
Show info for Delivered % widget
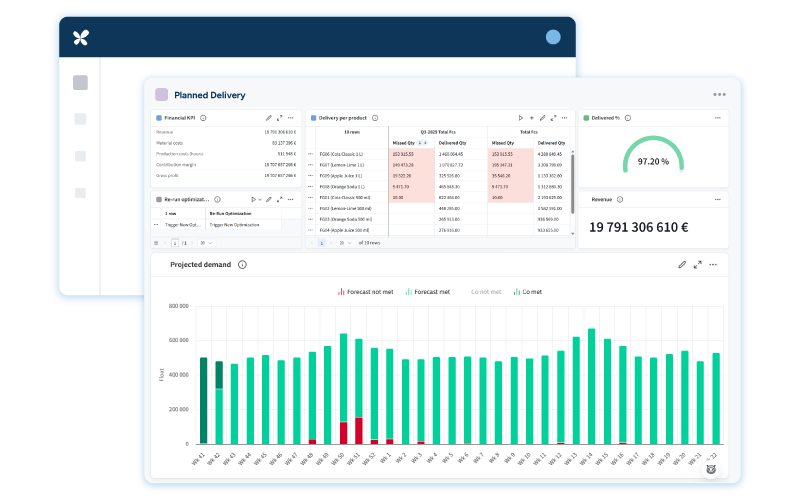pos(628,118)
